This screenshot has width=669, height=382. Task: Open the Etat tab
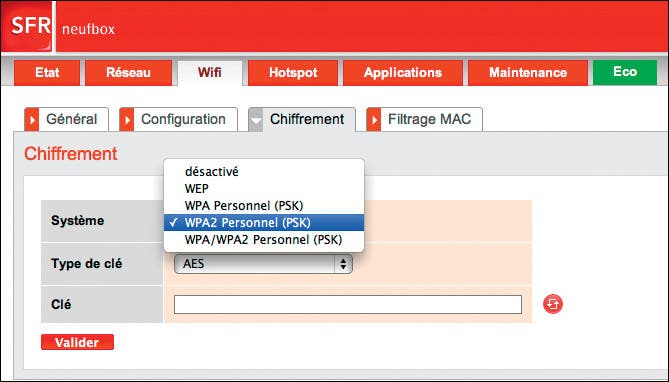(x=47, y=73)
